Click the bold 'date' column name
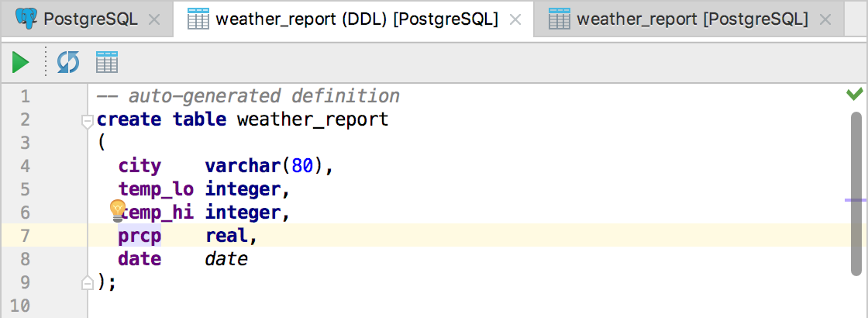 tap(139, 259)
